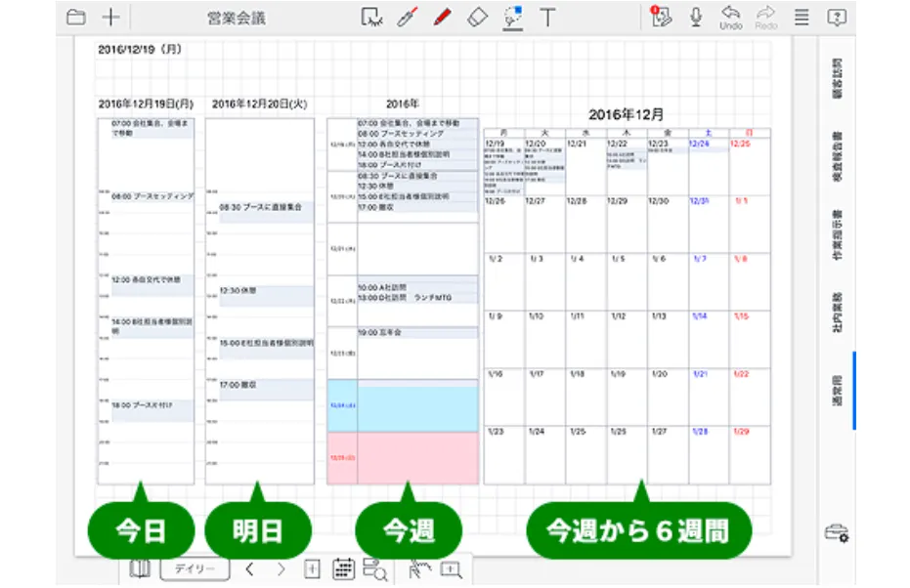Expand page thumbnails with the book icon

pyautogui.click(x=142, y=569)
